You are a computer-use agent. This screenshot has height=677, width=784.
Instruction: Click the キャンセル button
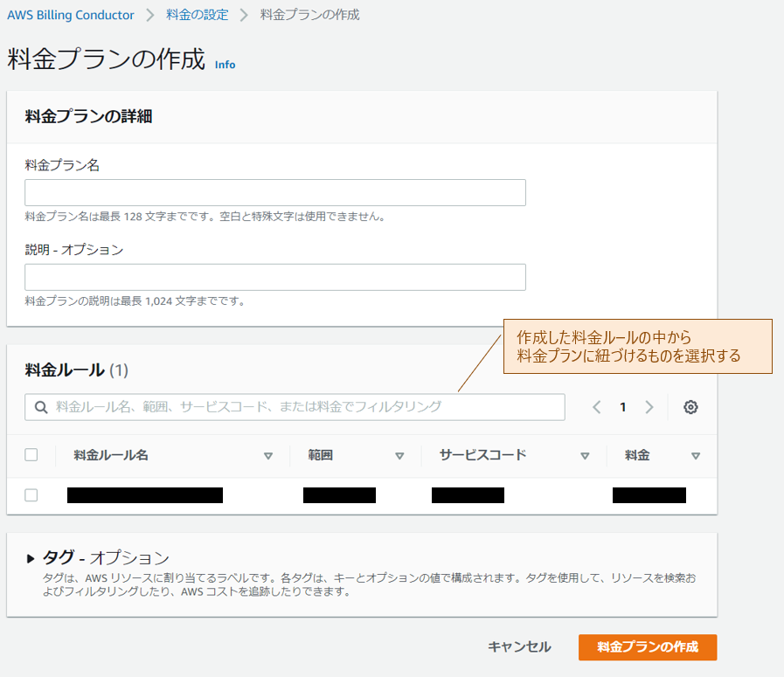(519, 647)
